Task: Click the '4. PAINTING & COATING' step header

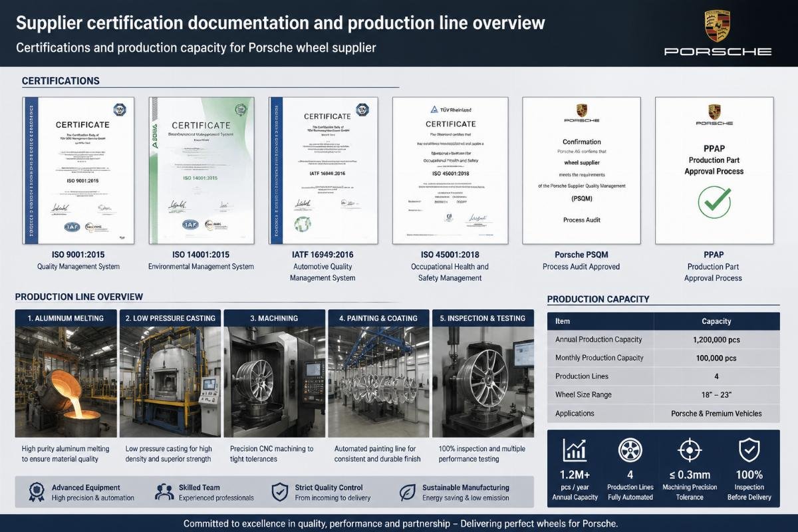Action: pyautogui.click(x=378, y=318)
